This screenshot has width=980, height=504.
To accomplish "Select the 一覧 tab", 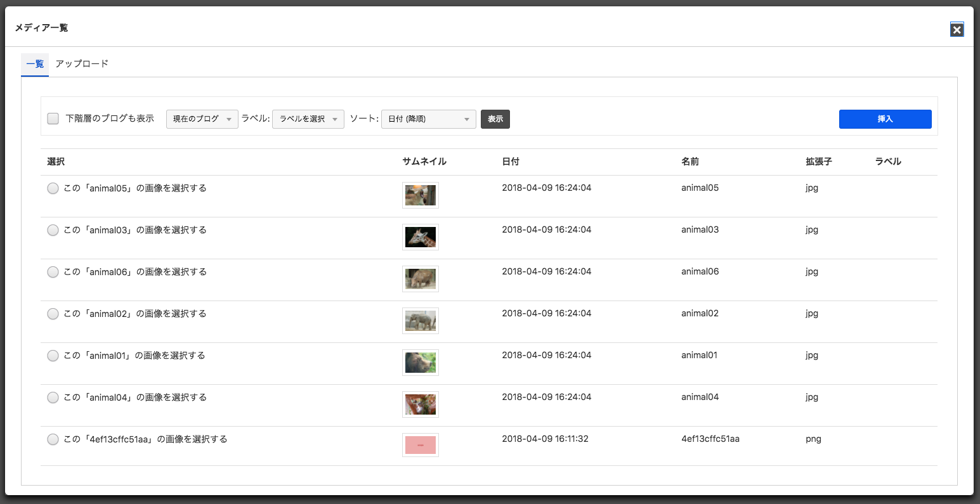I will click(x=35, y=64).
